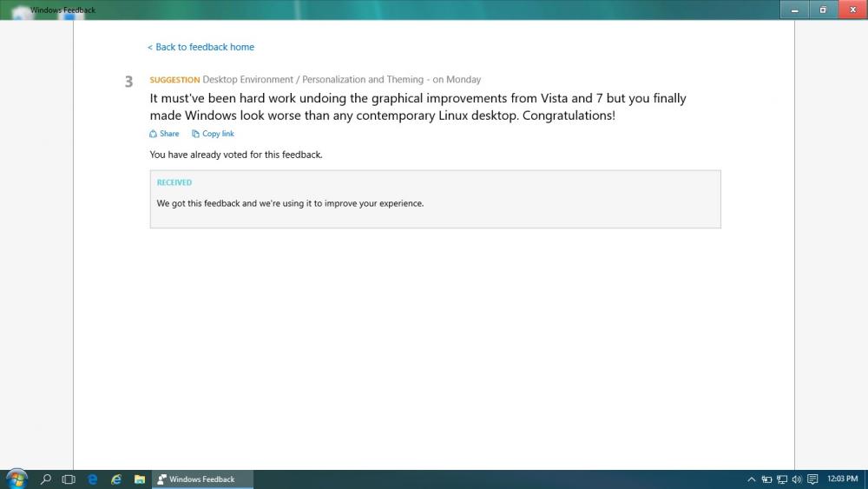Minimize the Windows Feedback window
This screenshot has height=489, width=868.
pos(794,10)
